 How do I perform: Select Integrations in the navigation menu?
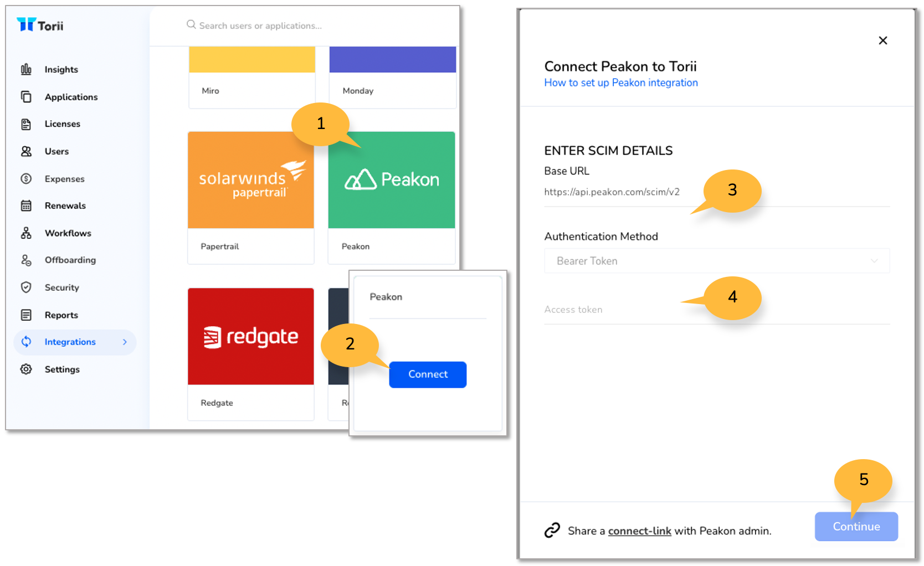click(70, 342)
